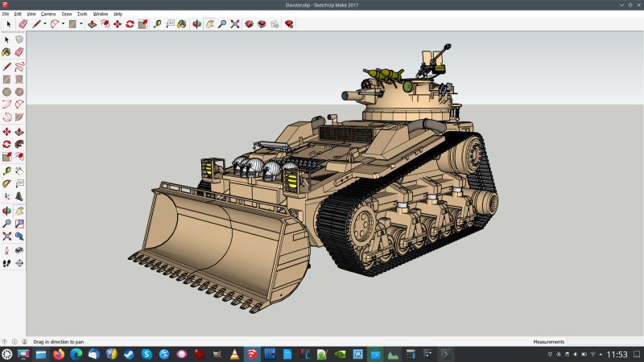Viewport: 644px width, 362px height.
Task: Choose the Push/Pull tool in top toolbar
Action: click(x=93, y=24)
